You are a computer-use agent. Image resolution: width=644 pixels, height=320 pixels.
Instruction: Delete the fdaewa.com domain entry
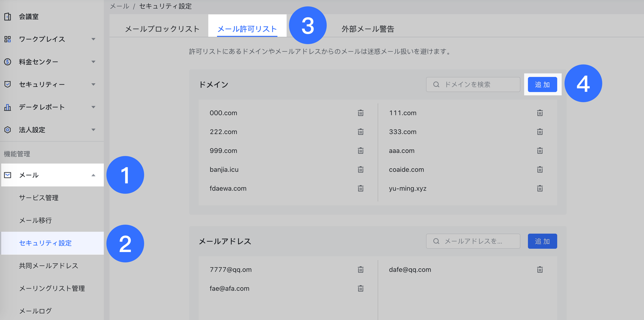[360, 188]
